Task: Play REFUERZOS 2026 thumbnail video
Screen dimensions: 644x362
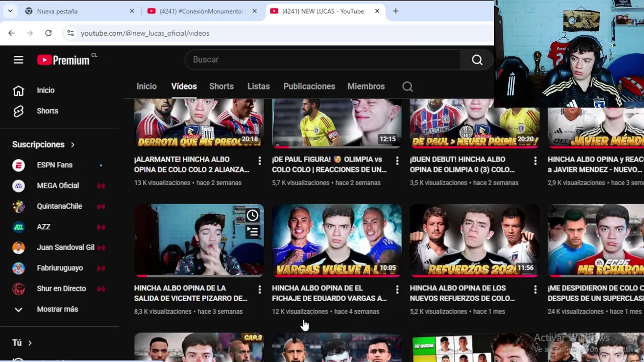Action: coord(474,240)
